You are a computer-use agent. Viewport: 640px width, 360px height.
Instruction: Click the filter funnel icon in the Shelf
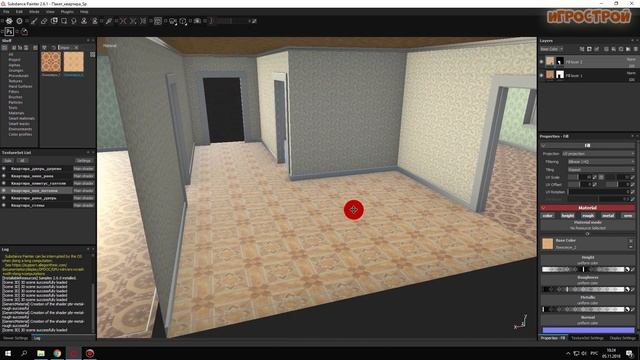click(x=44, y=48)
